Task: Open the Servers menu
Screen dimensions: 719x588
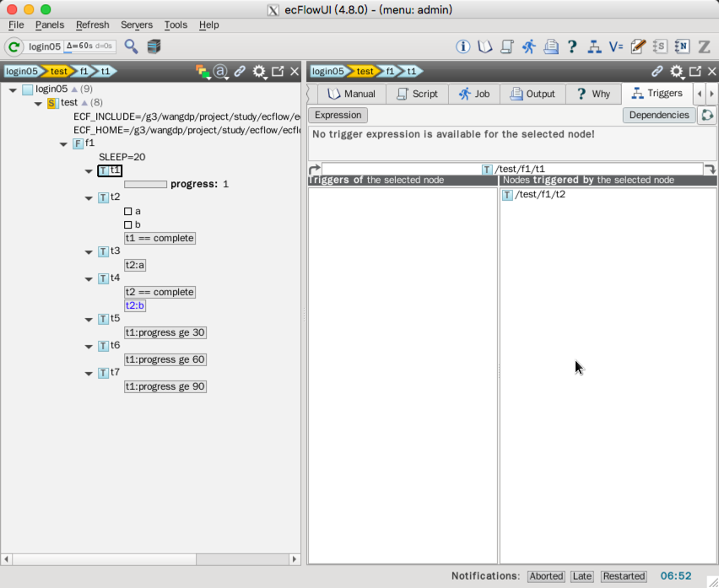Action: [137, 24]
